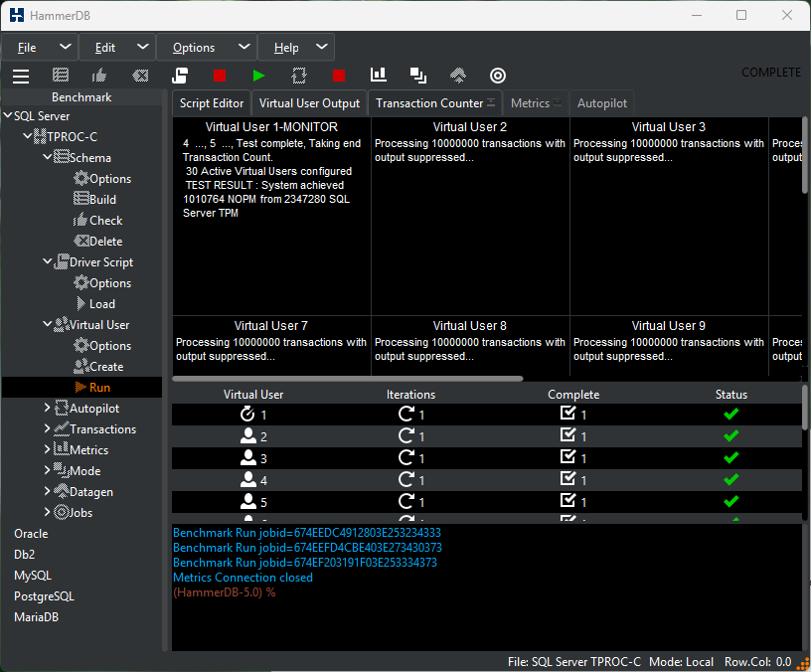
Task: Click the Jobs target-circle toolbar icon
Action: (x=498, y=76)
